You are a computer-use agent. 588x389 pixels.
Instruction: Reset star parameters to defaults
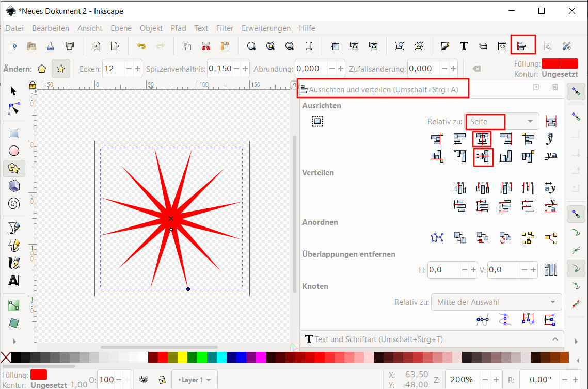pyautogui.click(x=476, y=69)
